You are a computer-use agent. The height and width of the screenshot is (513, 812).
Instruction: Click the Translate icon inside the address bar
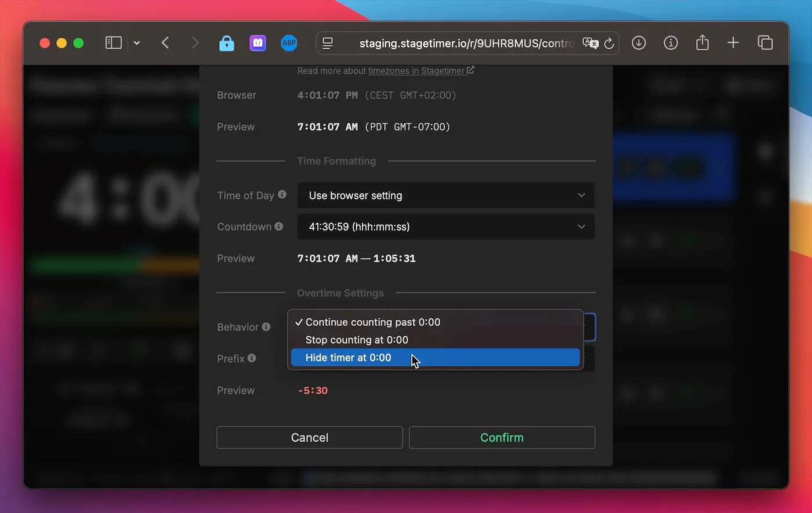point(590,43)
